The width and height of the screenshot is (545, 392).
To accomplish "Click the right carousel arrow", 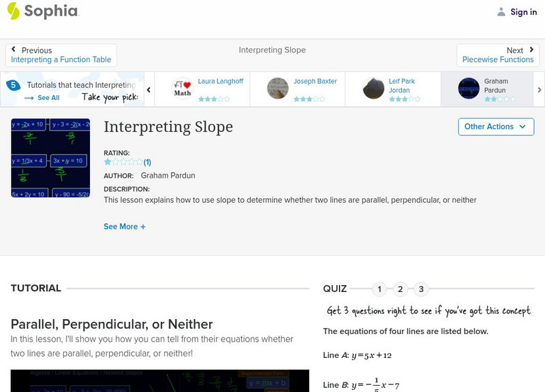I will (540, 89).
